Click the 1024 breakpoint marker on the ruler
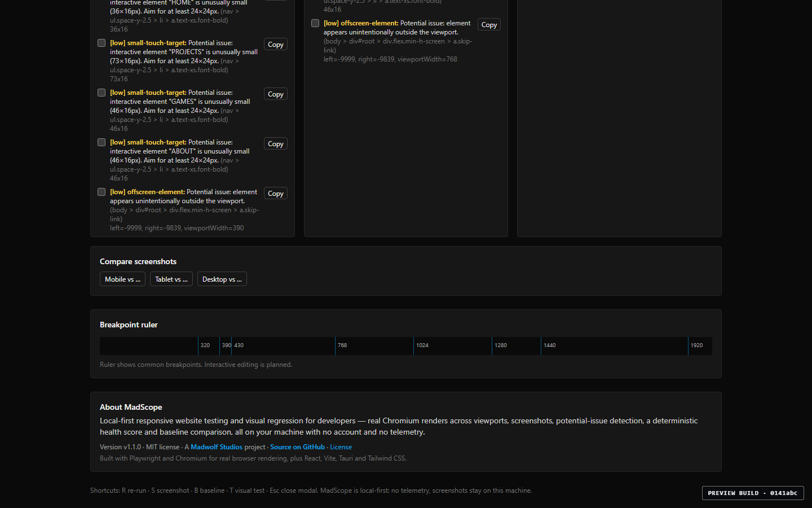812x508 pixels. (x=422, y=345)
